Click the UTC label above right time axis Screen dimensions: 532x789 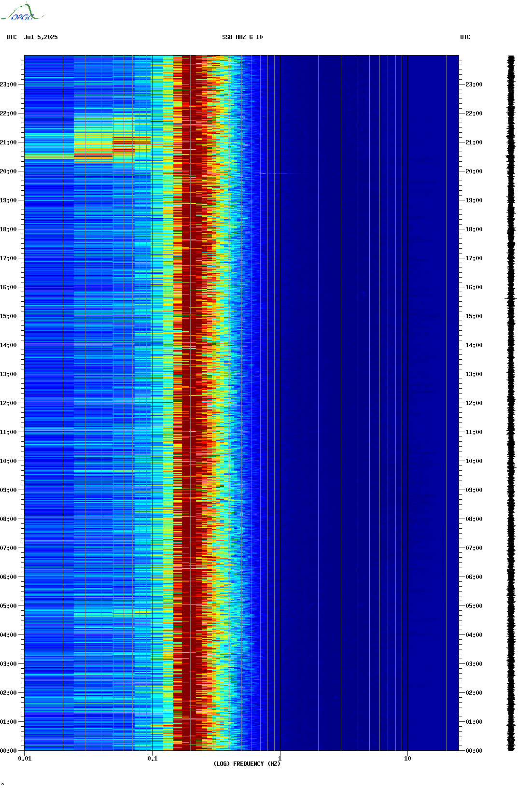point(465,37)
